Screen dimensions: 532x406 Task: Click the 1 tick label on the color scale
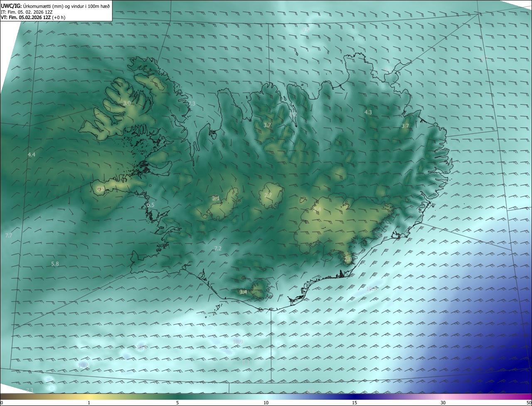[89, 403]
